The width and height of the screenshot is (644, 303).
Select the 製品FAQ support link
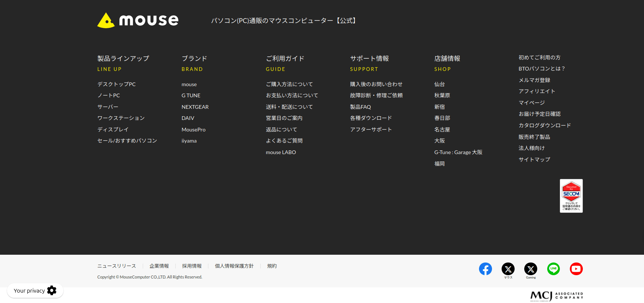tap(360, 107)
